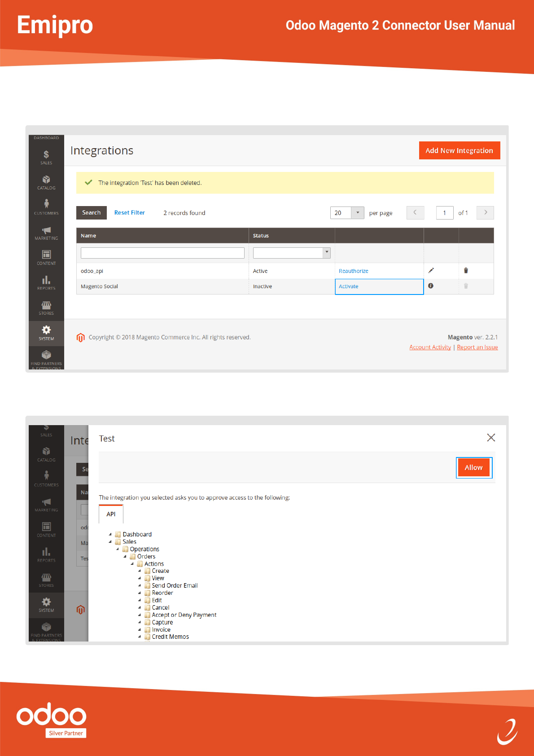Collapse the Actions tree node arrow
This screenshot has width=534, height=756.
[132, 564]
